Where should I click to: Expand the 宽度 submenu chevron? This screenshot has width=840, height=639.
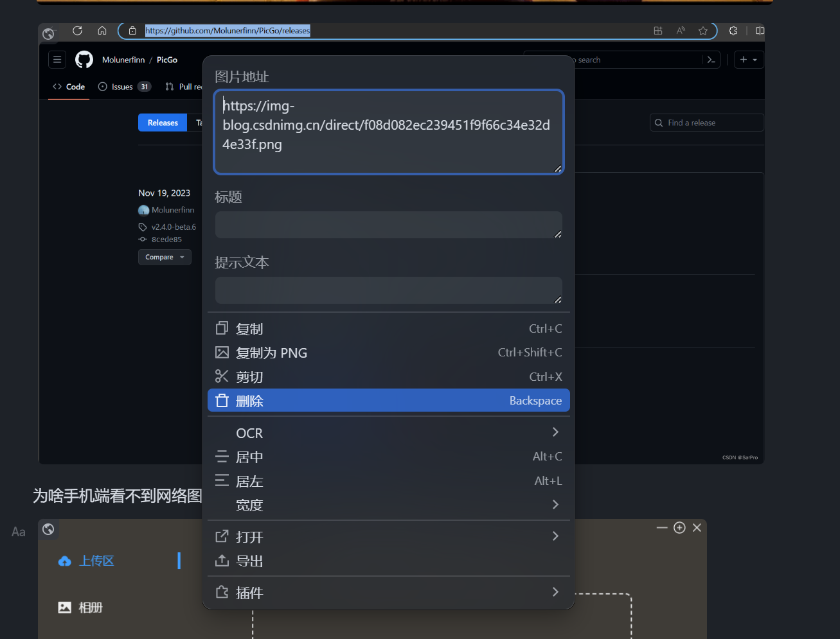click(x=555, y=505)
